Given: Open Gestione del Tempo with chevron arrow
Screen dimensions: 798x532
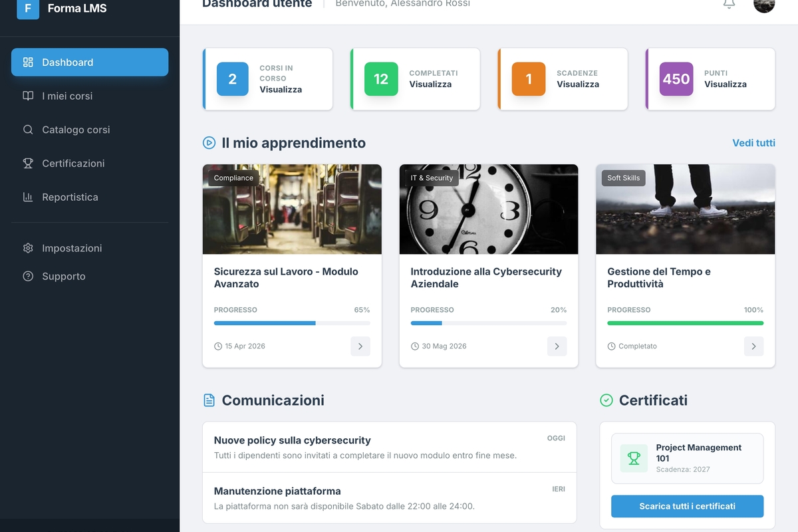Looking at the screenshot, I should pyautogui.click(x=754, y=346).
